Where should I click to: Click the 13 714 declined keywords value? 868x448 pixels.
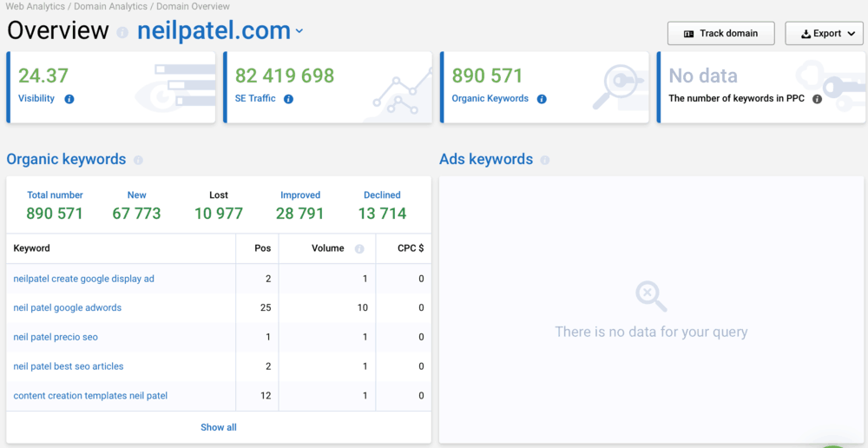point(382,214)
